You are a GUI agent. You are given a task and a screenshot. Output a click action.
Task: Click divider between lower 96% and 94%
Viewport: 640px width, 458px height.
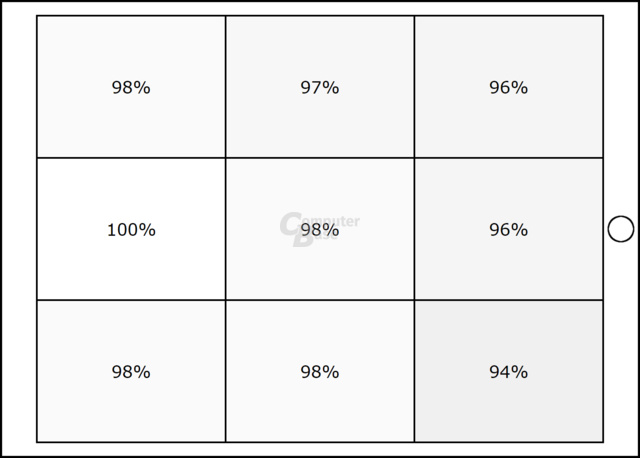click(x=509, y=300)
